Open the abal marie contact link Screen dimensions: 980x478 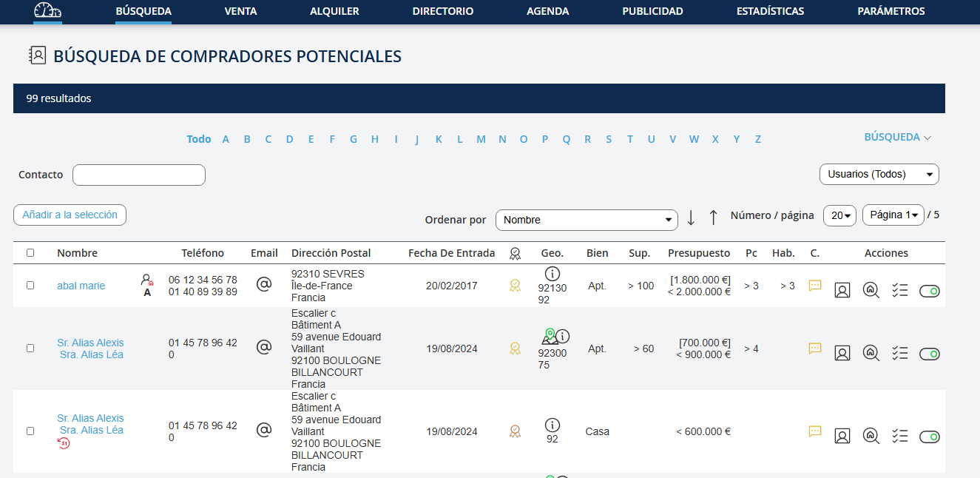coord(81,286)
